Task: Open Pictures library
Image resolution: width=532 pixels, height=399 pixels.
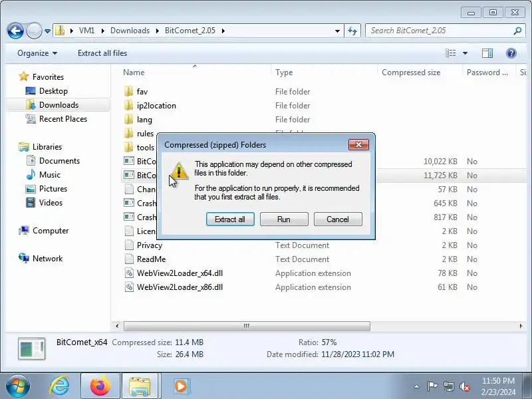Action: click(53, 188)
